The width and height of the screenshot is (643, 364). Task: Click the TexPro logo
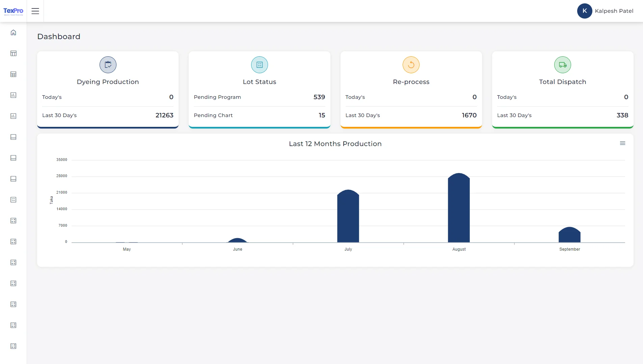[x=13, y=11]
